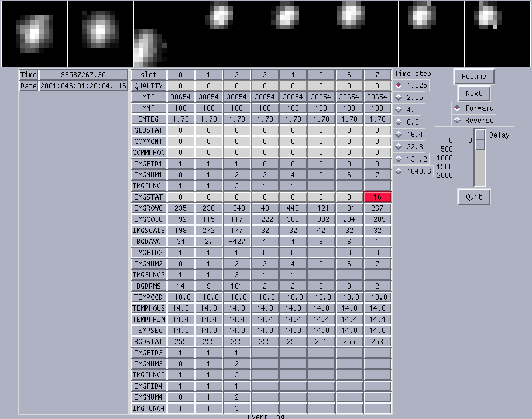The image size is (532, 419).
Task: Click the Time step heading
Action: (x=413, y=74)
